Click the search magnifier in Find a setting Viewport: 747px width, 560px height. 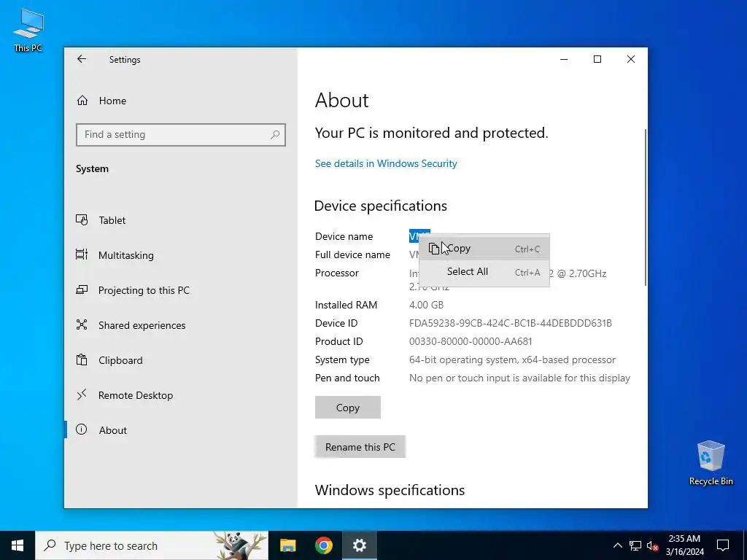[x=275, y=135]
